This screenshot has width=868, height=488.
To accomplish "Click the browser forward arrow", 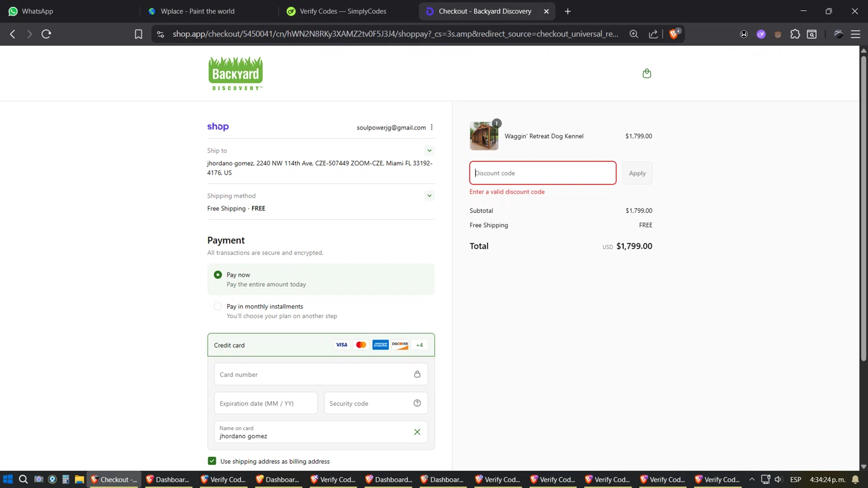I will [29, 34].
